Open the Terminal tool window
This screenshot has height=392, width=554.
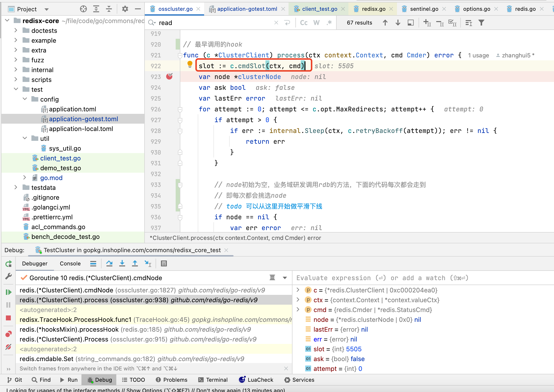(x=213, y=380)
